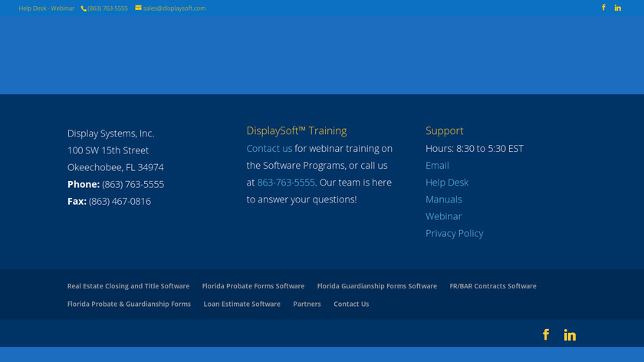This screenshot has width=644, height=362.
Task: Open the sales@displaysoft.com email link
Action: tap(174, 8)
